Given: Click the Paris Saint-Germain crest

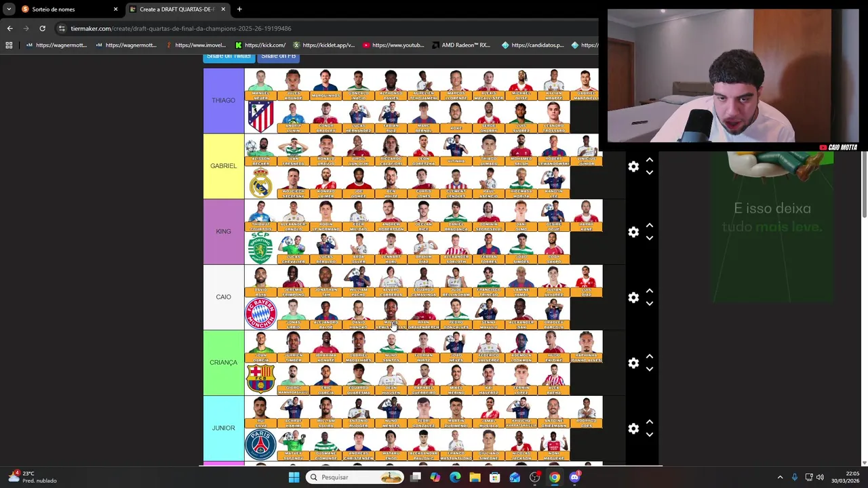Looking at the screenshot, I should 260,445.
